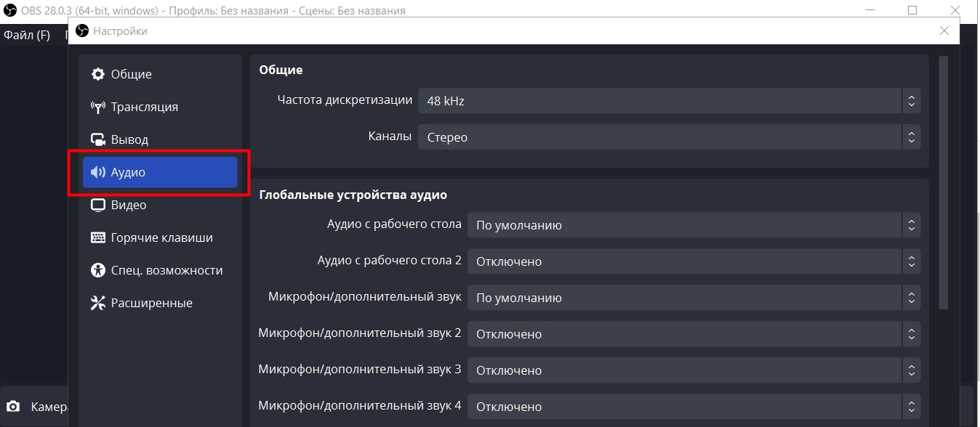Open the Микрофон/дополнительный звук 4 dropdown
Viewport: 980px width, 427px height.
click(x=694, y=407)
